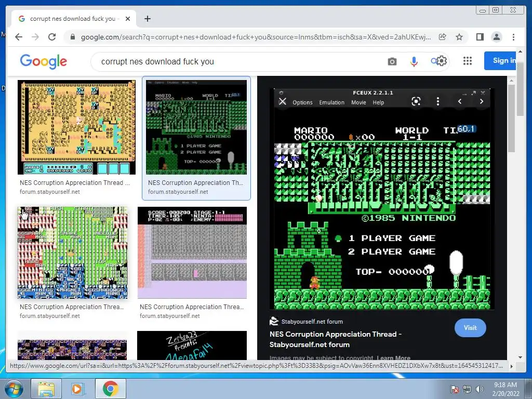
Task: Click the padlock site info icon
Action: point(73,37)
